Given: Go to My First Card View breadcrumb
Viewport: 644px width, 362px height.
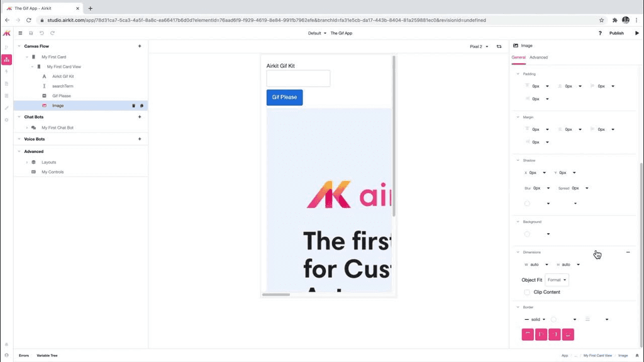Looking at the screenshot, I should point(597,356).
